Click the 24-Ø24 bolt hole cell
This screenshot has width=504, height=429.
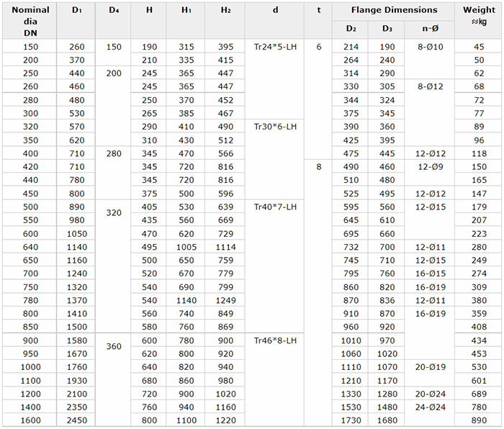(431, 407)
